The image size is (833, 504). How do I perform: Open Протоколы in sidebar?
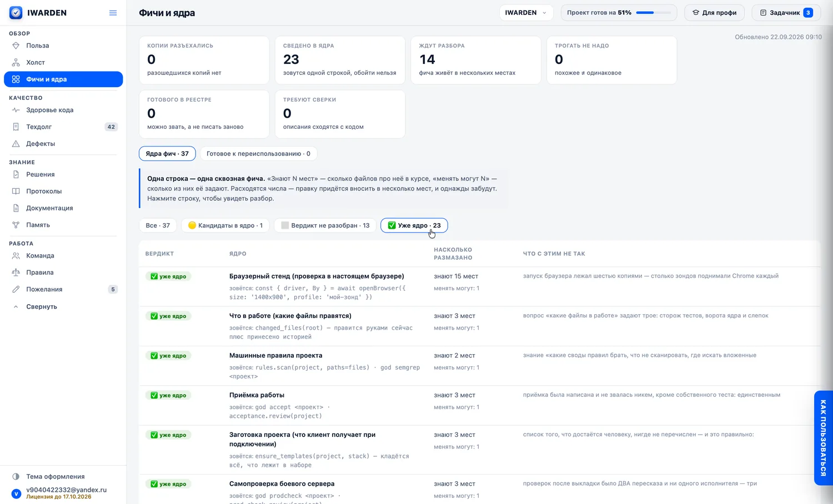pos(63,191)
